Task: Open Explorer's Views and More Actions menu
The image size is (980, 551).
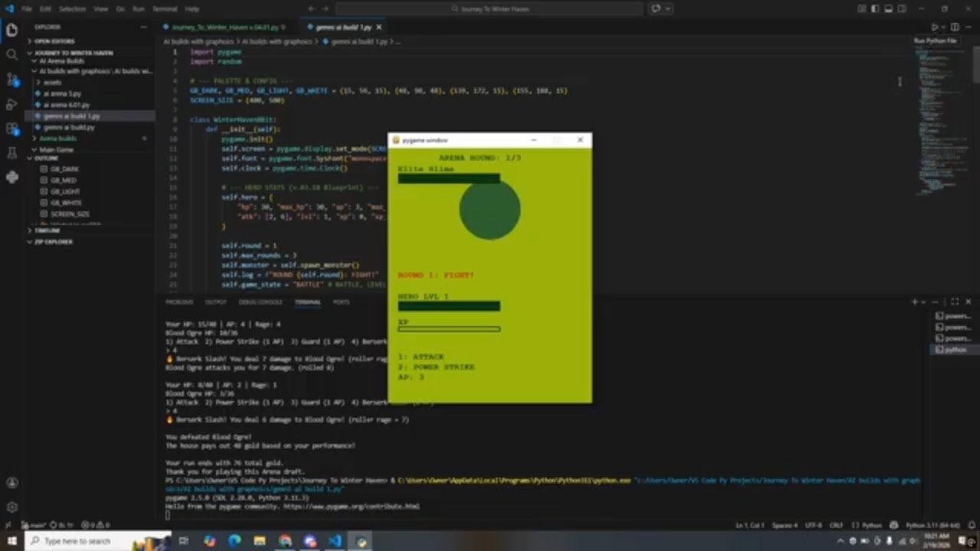Action: tap(144, 27)
